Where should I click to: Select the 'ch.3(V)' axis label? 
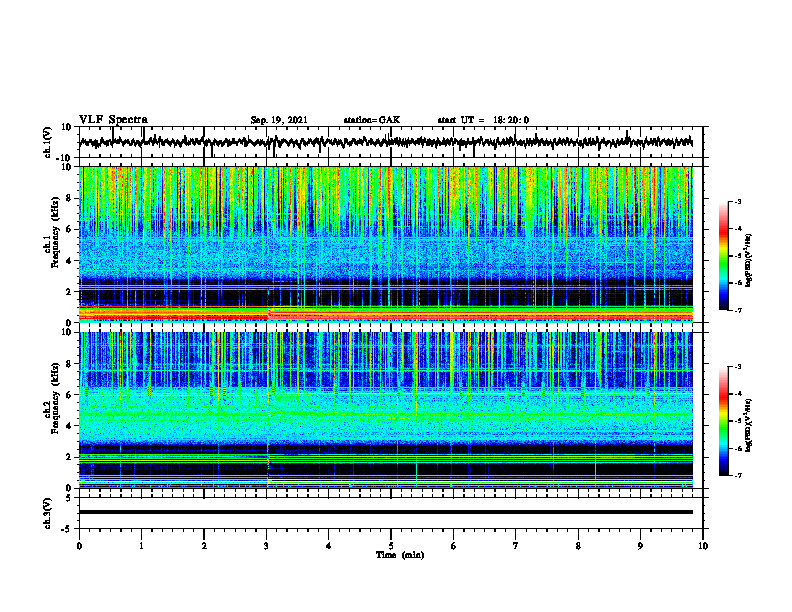click(x=48, y=513)
